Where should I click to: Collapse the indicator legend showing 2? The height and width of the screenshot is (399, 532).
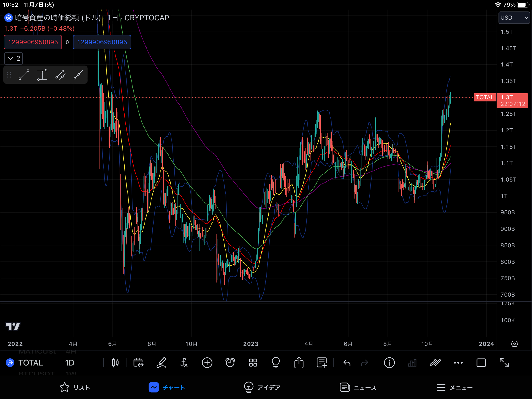click(x=13, y=58)
